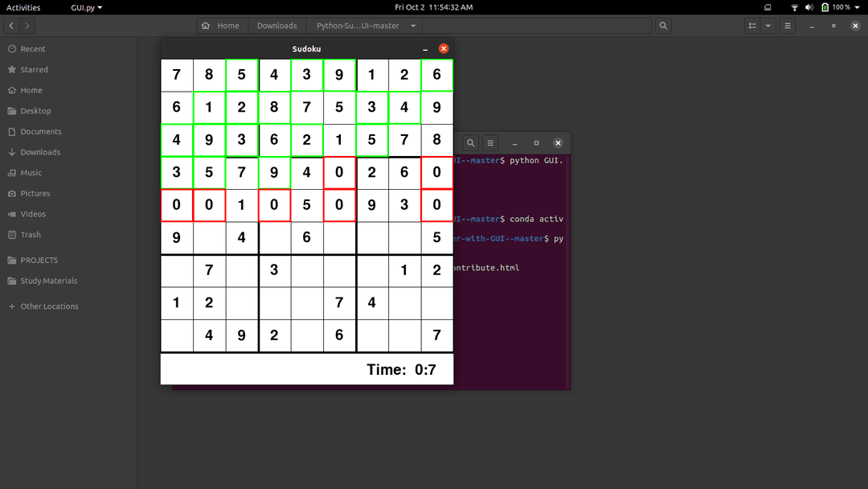Open the terminal hamburger menu
Screen dimensions: 868x489
point(490,142)
